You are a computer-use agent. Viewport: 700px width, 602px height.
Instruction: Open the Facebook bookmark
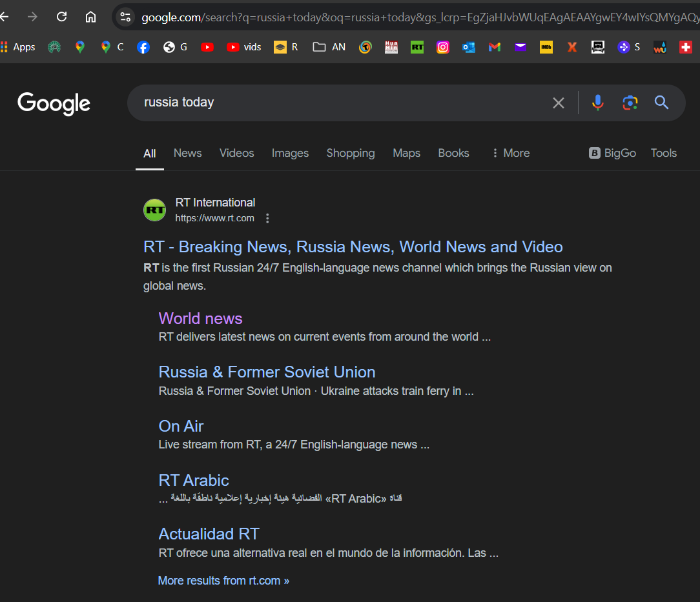tap(143, 47)
